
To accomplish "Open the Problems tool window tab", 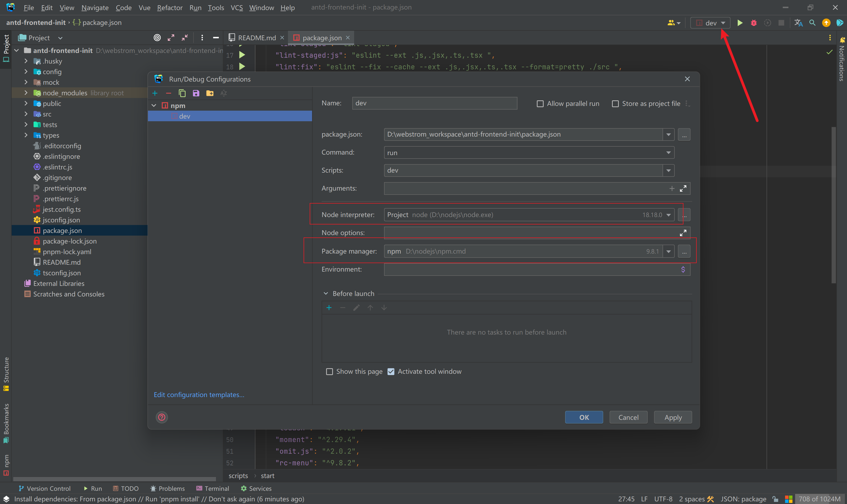I will tap(168, 488).
